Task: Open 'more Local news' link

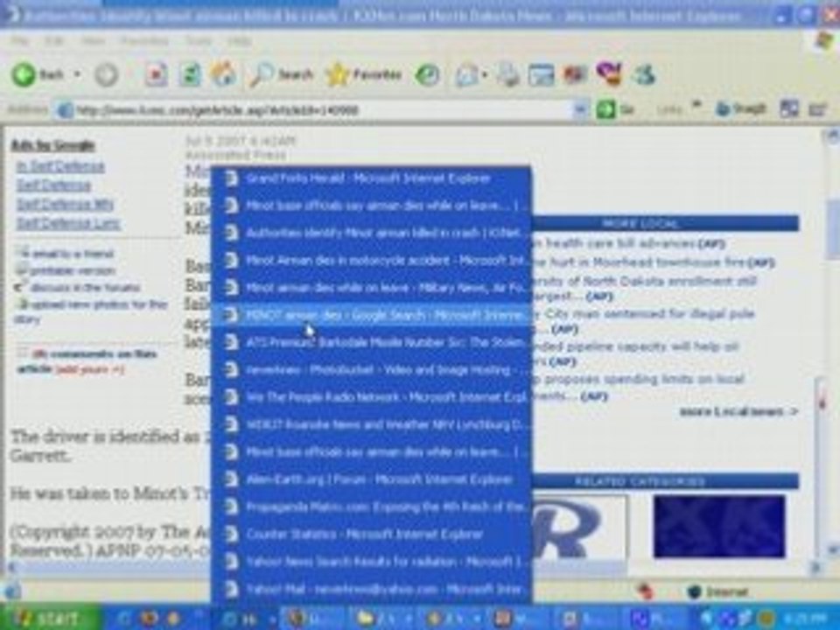Action: (x=738, y=412)
